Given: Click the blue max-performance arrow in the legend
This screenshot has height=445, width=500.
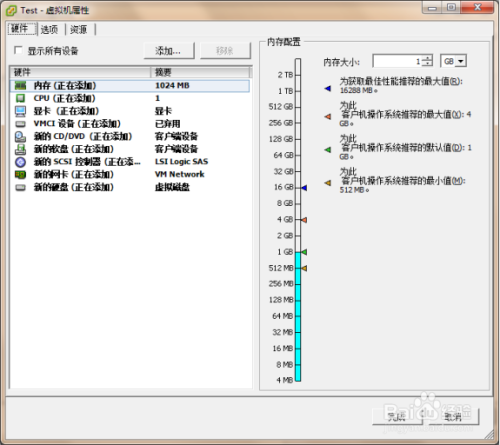Looking at the screenshot, I should (328, 88).
